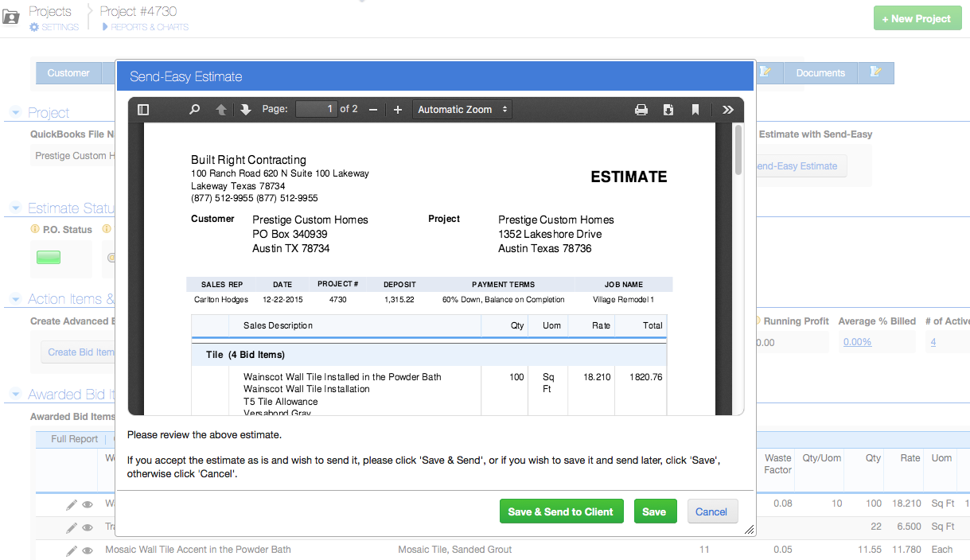This screenshot has height=560, width=970.
Task: Open the active count link 4
Action: [933, 342]
